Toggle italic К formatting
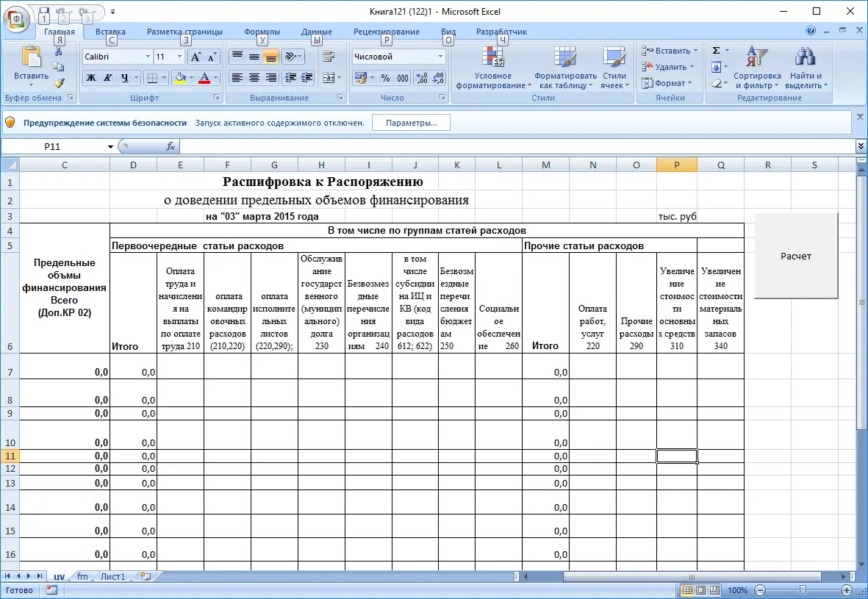Image resolution: width=868 pixels, height=599 pixels. tap(108, 78)
